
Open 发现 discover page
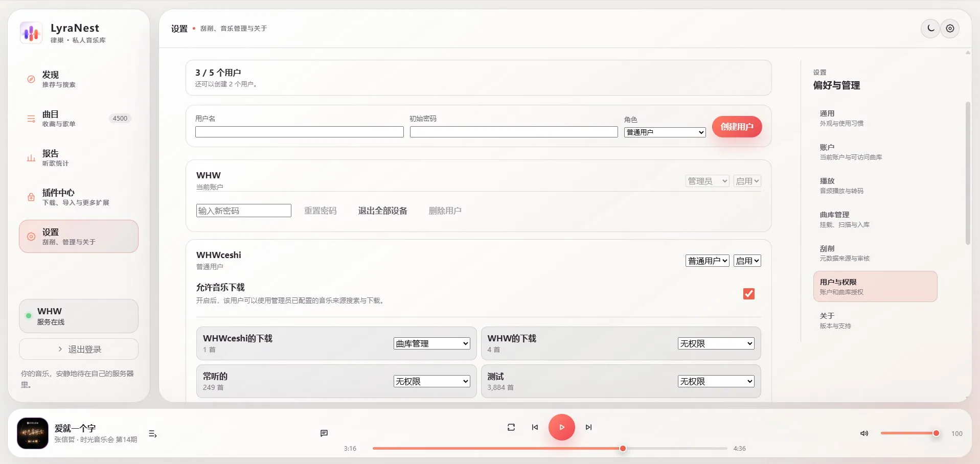79,79
